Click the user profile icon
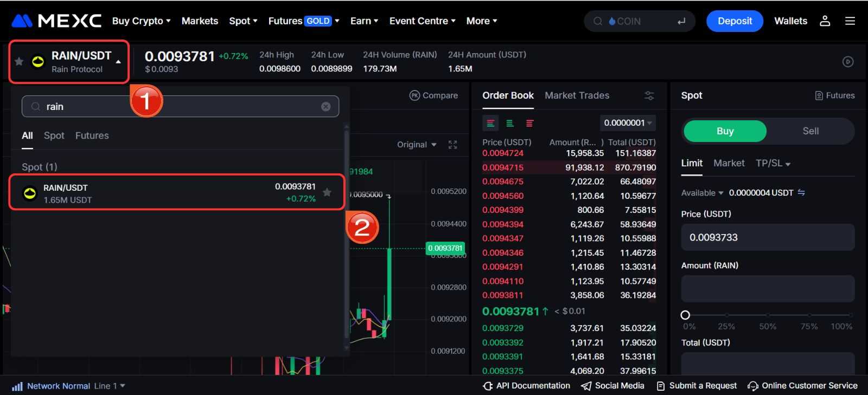The width and height of the screenshot is (868, 395). pyautogui.click(x=825, y=21)
